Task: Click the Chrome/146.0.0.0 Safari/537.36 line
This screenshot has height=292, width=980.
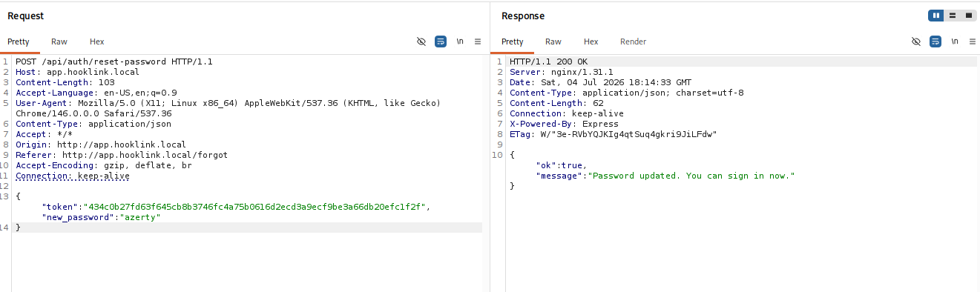Action: tap(93, 113)
